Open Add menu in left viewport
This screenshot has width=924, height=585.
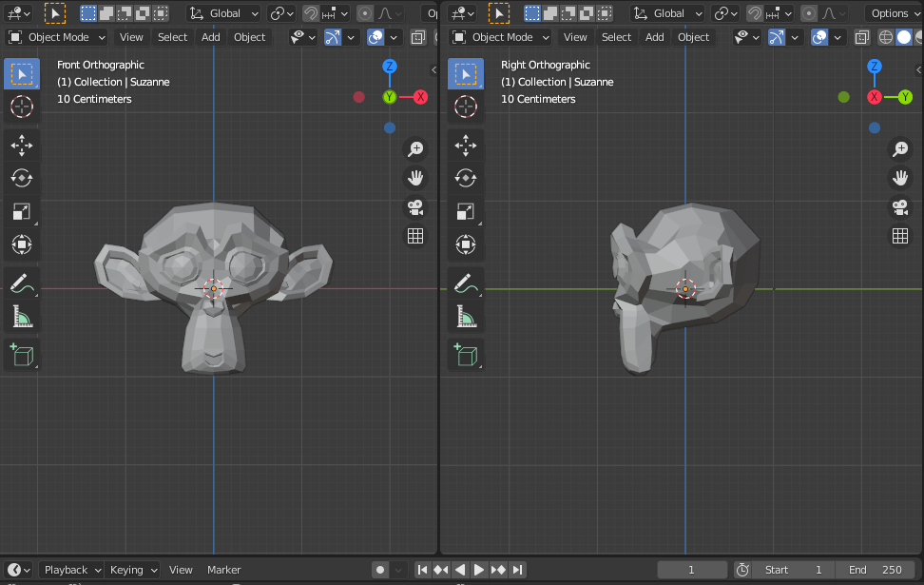click(x=210, y=37)
